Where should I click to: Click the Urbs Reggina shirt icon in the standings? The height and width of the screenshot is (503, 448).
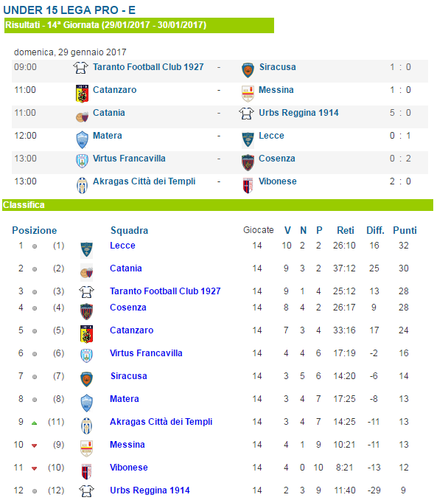(x=86, y=490)
